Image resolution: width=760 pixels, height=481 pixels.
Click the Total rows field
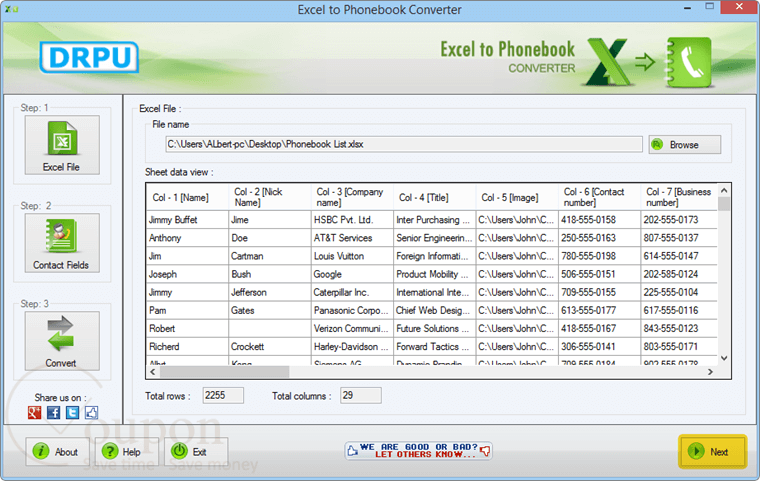(223, 395)
